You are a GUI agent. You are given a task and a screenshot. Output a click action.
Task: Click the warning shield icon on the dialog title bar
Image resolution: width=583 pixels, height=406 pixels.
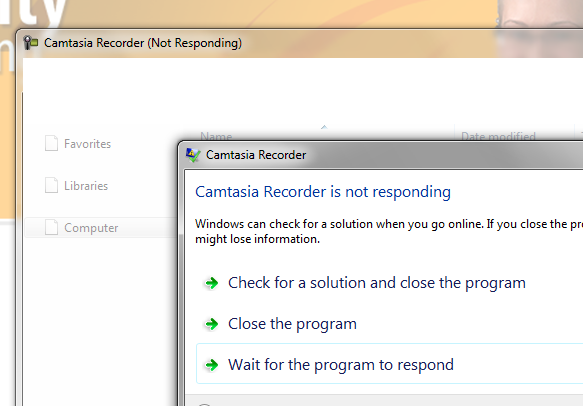(x=193, y=155)
